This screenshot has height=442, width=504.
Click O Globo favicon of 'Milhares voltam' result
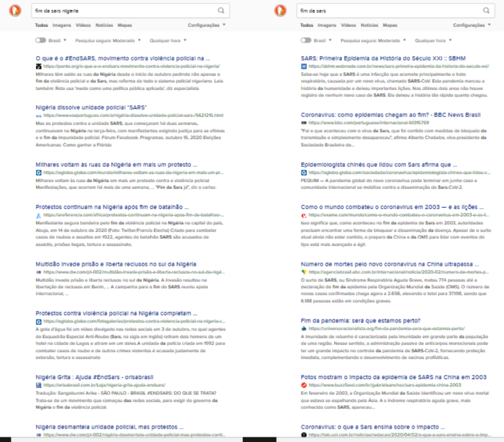click(38, 173)
